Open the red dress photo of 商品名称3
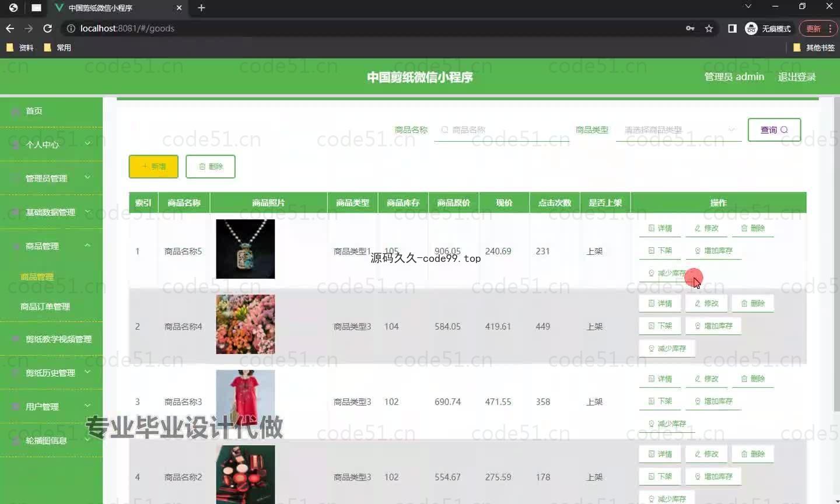 click(x=245, y=400)
